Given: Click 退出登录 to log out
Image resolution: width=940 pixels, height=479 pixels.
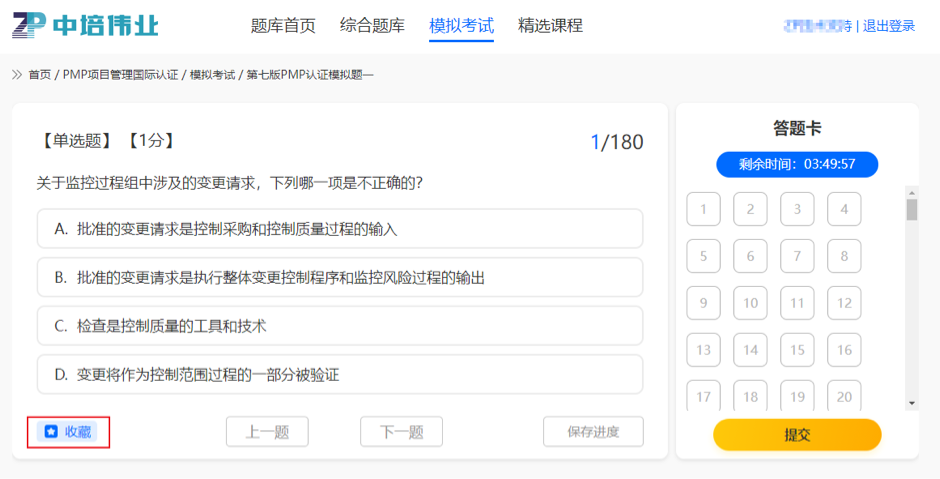Looking at the screenshot, I should 889,26.
